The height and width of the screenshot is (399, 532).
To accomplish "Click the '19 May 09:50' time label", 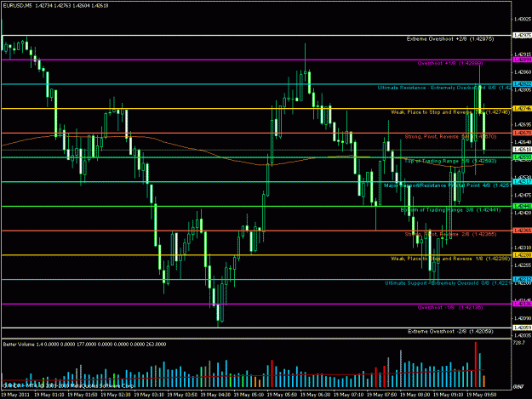I will pos(482,395).
